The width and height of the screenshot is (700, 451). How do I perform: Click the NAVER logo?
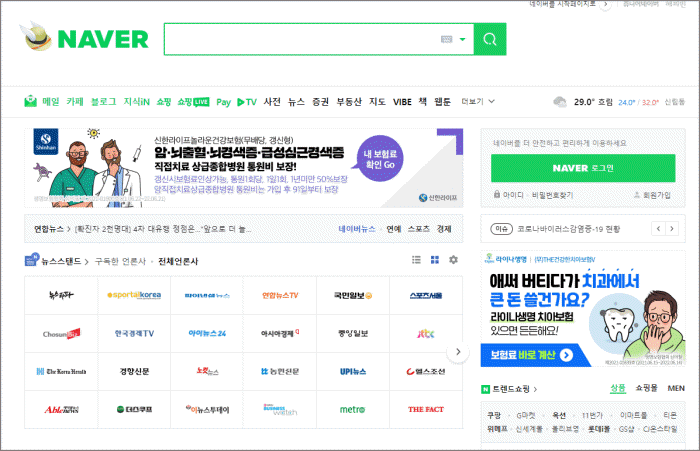(x=103, y=39)
